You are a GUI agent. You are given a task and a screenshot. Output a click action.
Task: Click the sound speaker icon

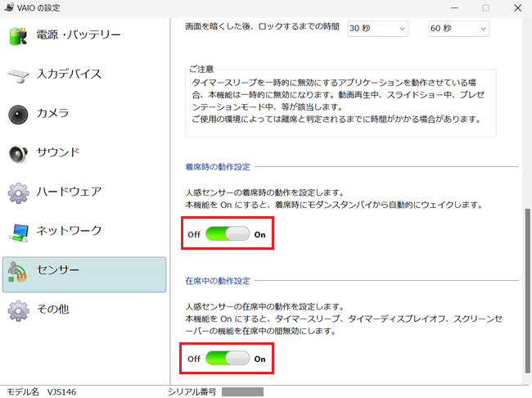point(18,154)
